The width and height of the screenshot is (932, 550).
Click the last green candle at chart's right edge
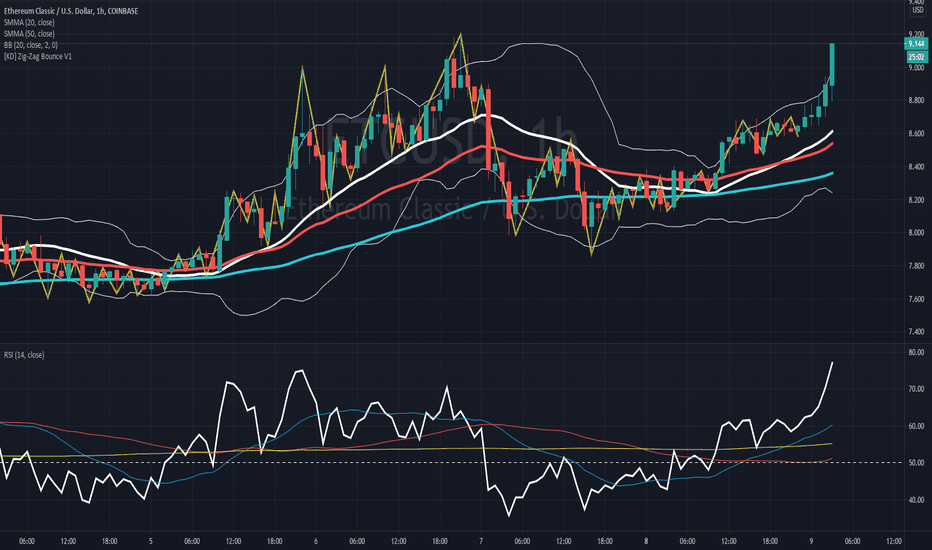coord(832,64)
